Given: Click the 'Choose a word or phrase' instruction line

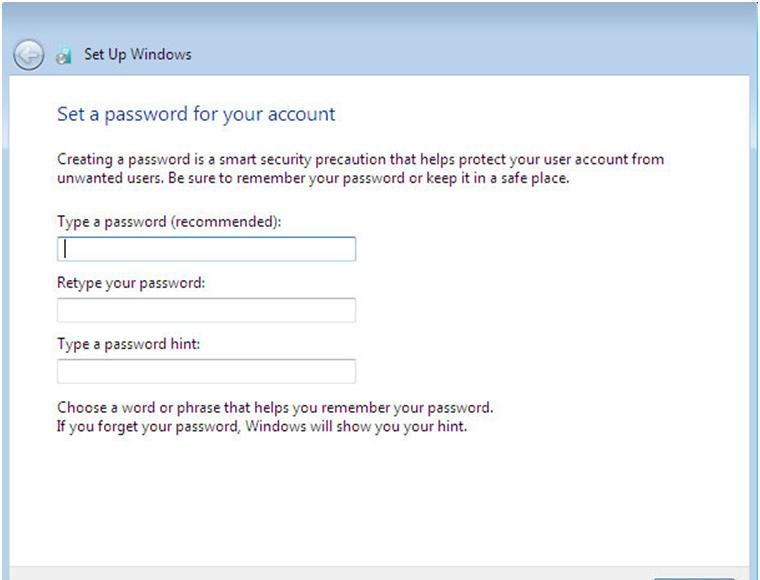Looking at the screenshot, I should coord(275,408).
